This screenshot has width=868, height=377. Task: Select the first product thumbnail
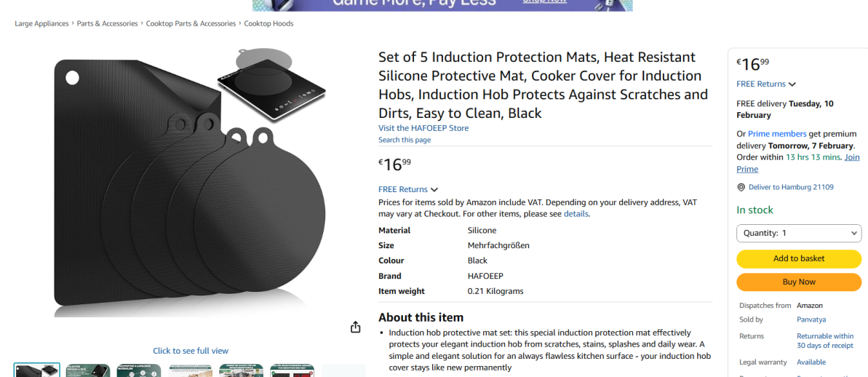[36, 370]
